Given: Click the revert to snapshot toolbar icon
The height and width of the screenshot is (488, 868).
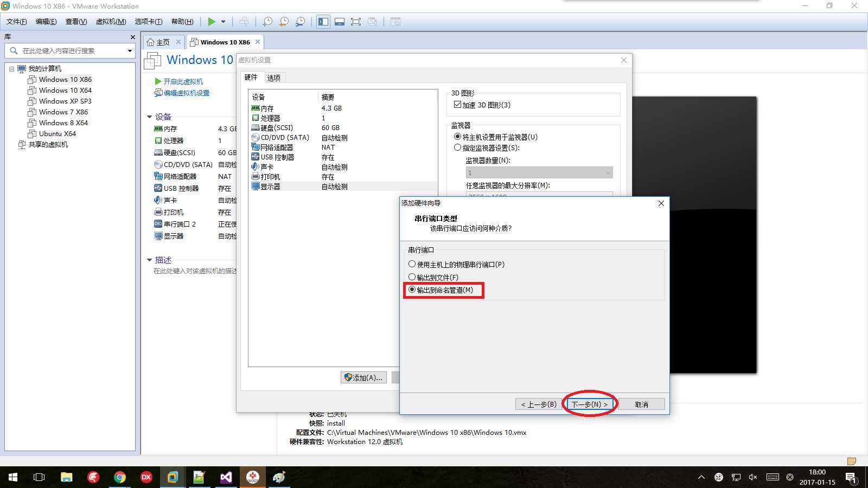Looking at the screenshot, I should click(x=284, y=22).
